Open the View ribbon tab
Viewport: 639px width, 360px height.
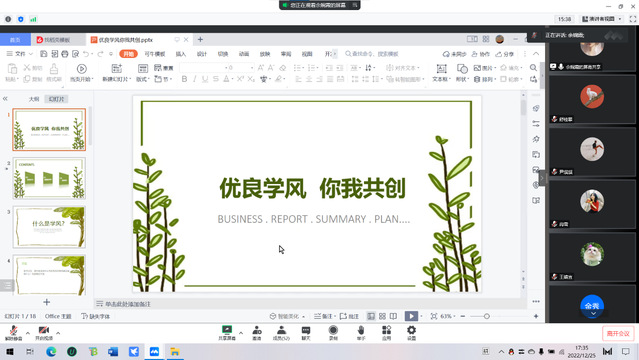coord(307,54)
